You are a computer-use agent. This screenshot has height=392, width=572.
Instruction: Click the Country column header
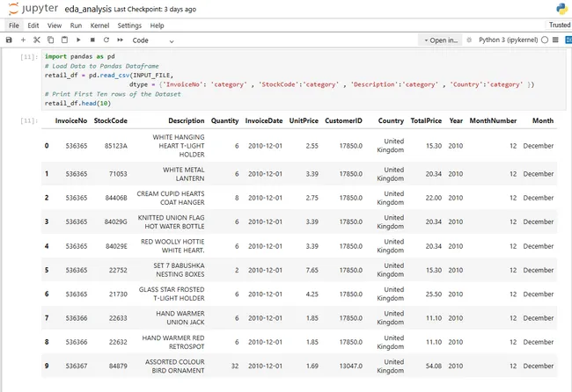coord(391,120)
